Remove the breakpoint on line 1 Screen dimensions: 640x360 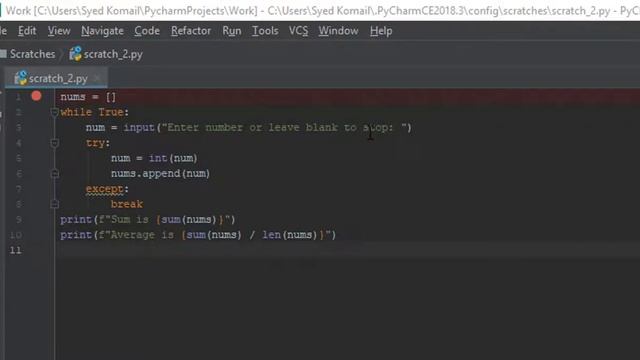(x=36, y=96)
